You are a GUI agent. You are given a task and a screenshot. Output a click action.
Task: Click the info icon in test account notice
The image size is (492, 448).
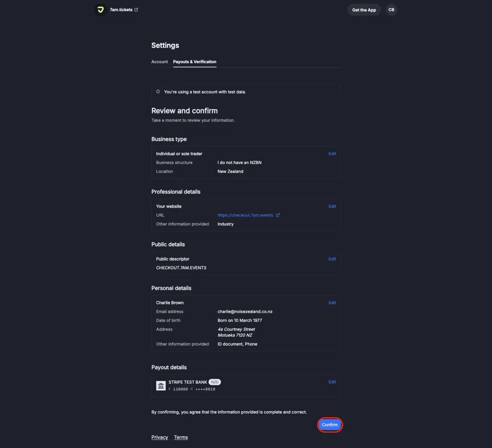pos(158,92)
